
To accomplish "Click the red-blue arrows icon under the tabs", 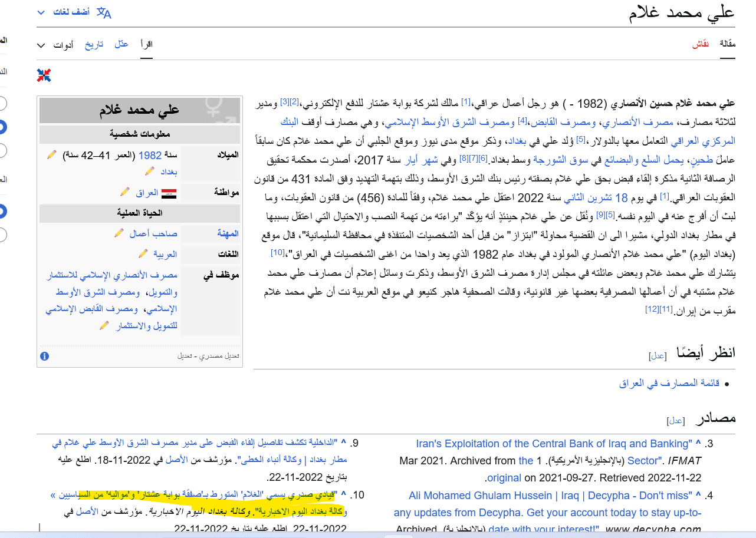I will pos(44,75).
